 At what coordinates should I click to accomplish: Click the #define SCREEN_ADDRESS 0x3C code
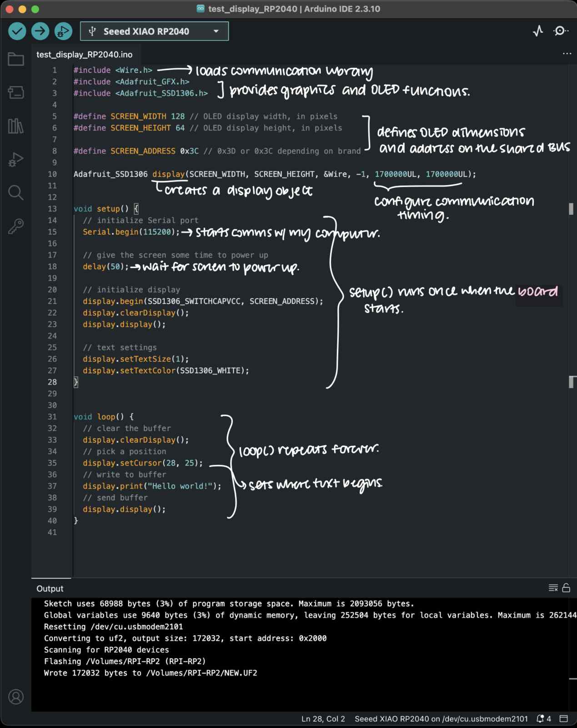[x=136, y=151]
